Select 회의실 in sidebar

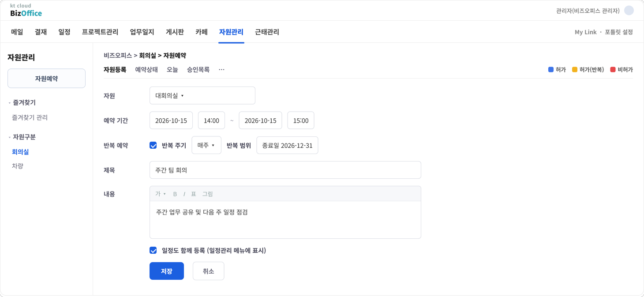pyautogui.click(x=20, y=152)
